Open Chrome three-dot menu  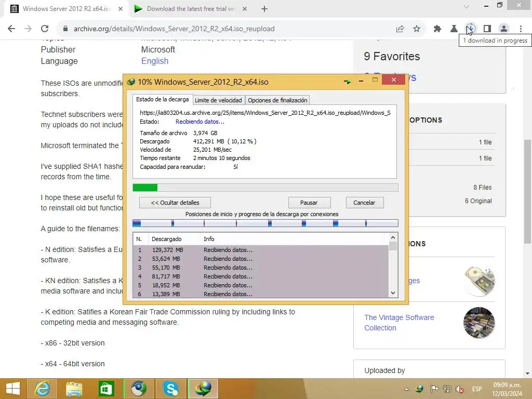click(521, 29)
